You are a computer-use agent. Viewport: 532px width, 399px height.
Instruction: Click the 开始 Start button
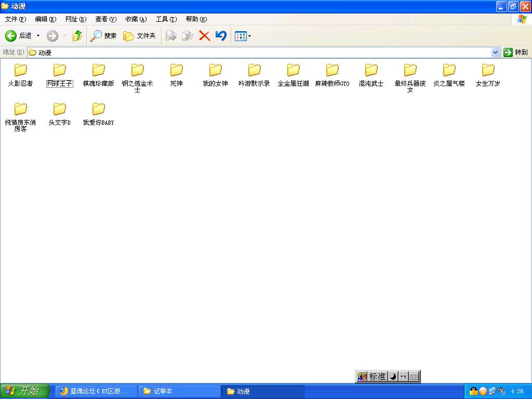click(x=24, y=391)
